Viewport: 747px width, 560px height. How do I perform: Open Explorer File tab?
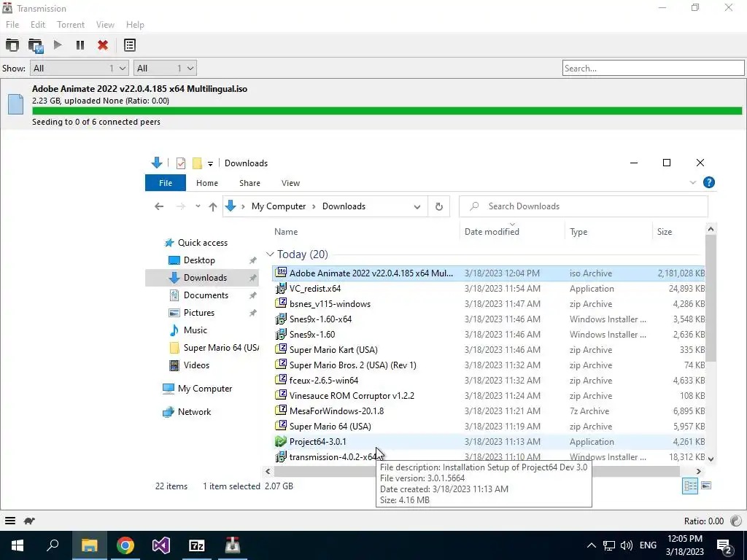166,183
